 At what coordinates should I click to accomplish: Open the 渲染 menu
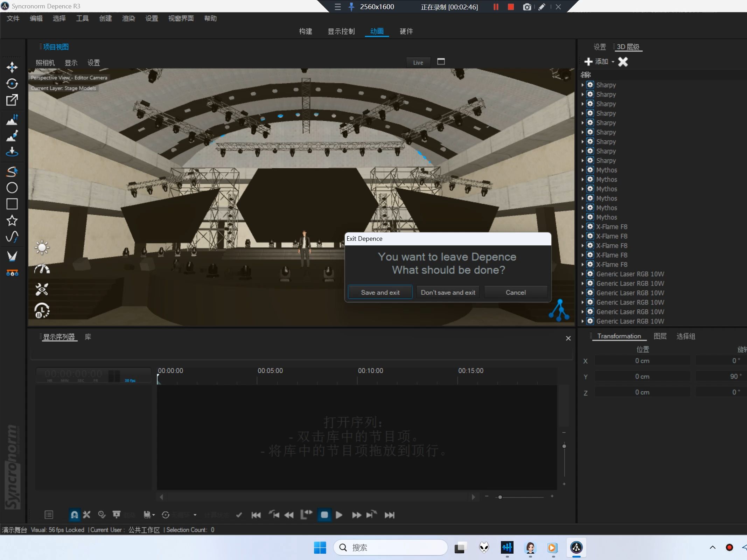coord(128,18)
